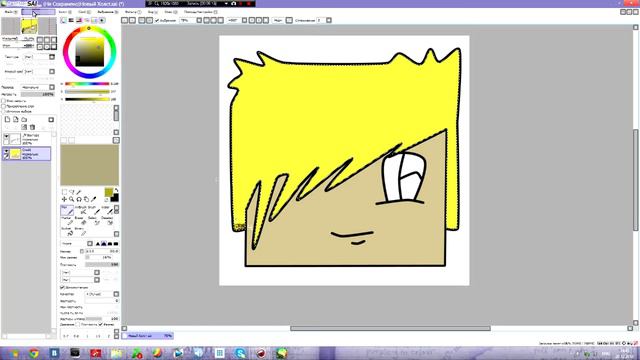
Task: Select the rectangular selection tool
Action: tap(64, 192)
